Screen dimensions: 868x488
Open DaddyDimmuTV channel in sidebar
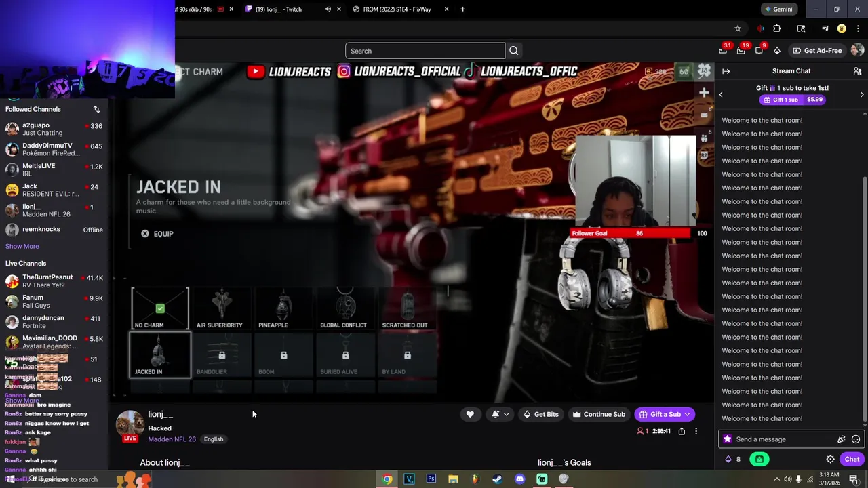click(x=54, y=149)
